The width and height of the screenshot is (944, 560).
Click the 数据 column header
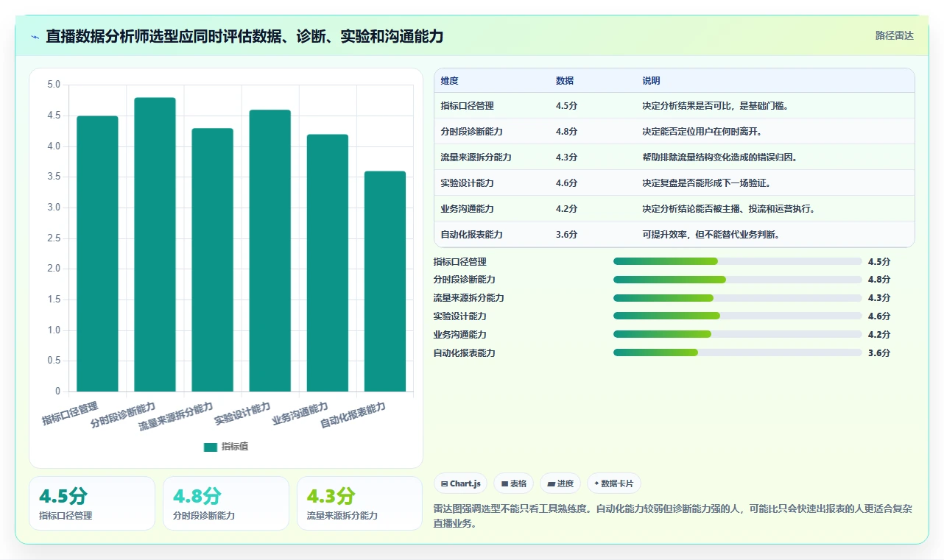tap(565, 81)
